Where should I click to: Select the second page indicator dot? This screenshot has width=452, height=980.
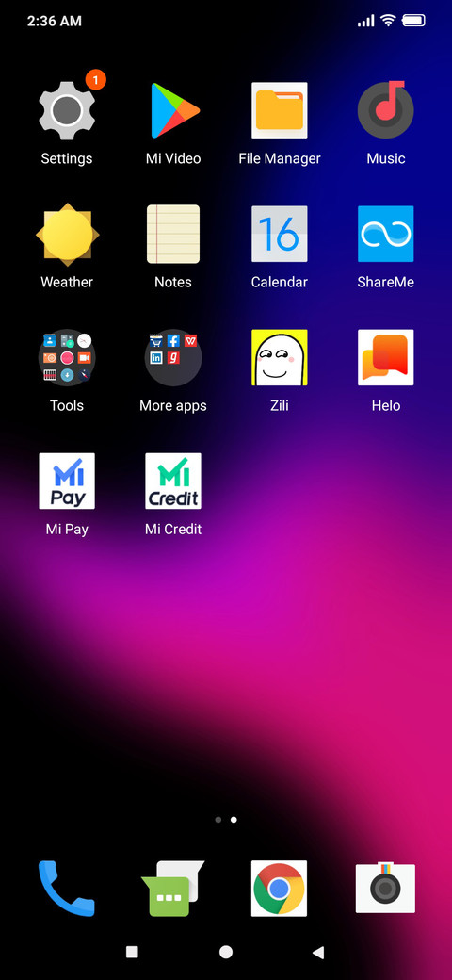[x=234, y=820]
